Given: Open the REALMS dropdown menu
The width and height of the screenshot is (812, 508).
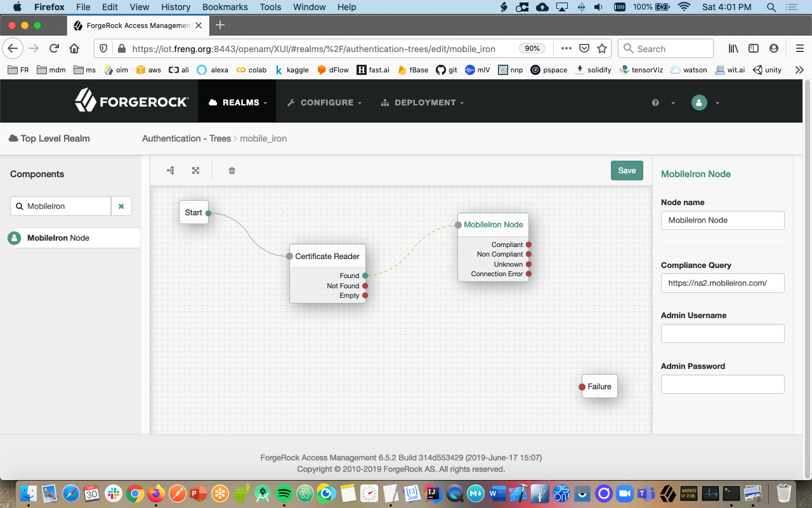Looking at the screenshot, I should coord(237,102).
